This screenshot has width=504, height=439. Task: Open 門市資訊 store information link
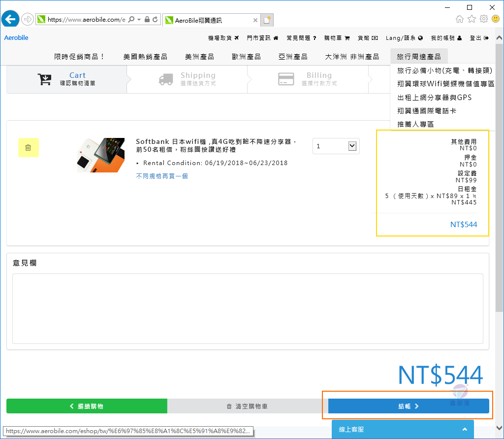pyautogui.click(x=262, y=38)
